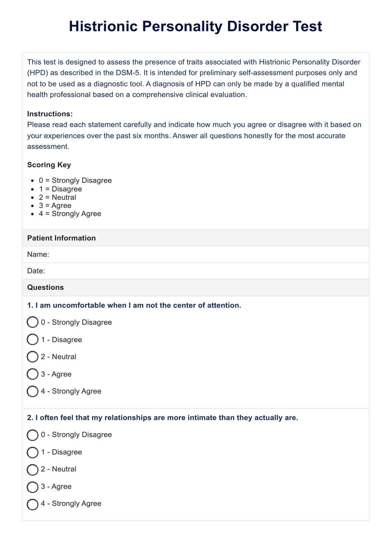The image size is (392, 544).
Task: Select '0 - Strongly Disagree' for question 2
Action: (32, 435)
